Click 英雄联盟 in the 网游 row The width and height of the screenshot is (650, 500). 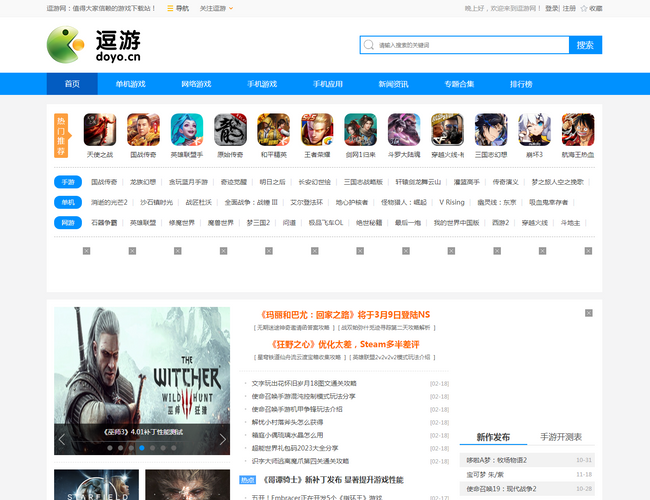[143, 223]
